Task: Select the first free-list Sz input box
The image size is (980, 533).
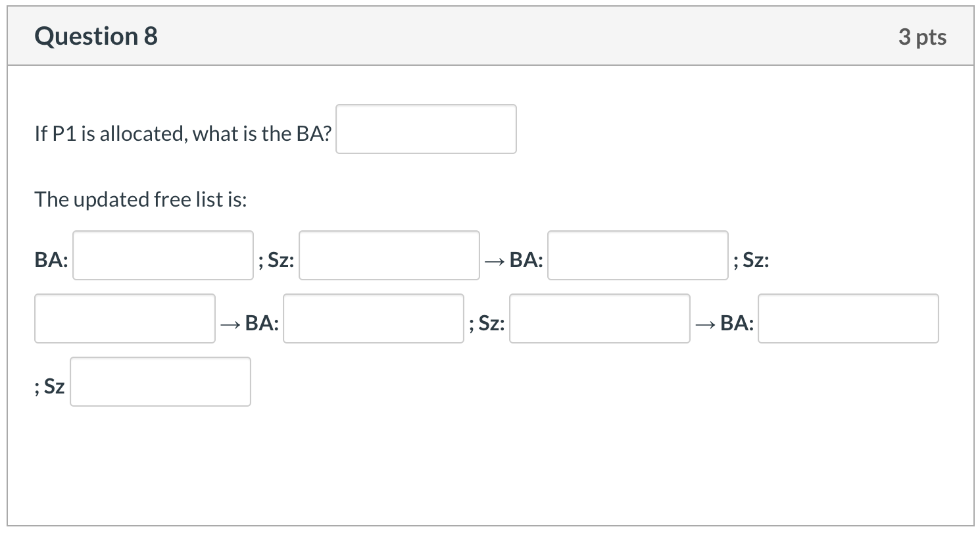Action: (389, 255)
